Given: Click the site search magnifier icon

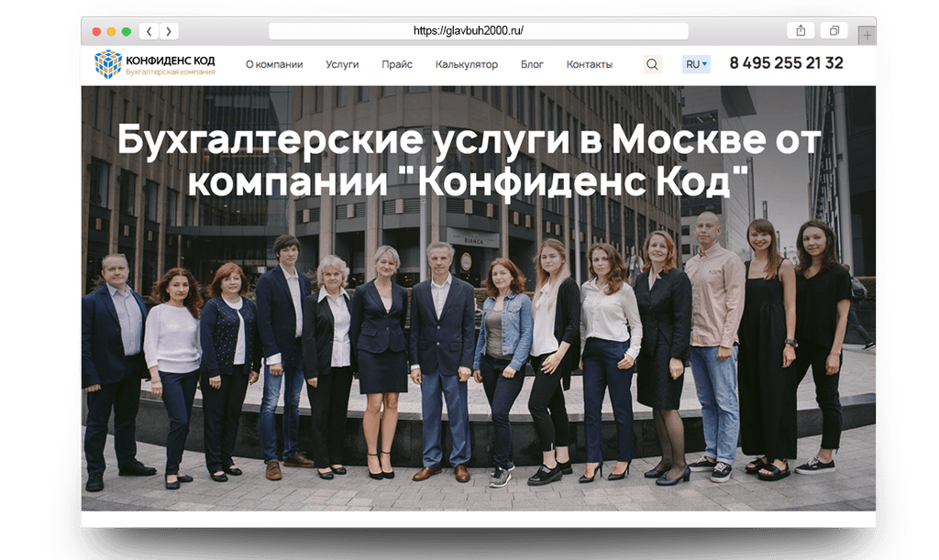Looking at the screenshot, I should coord(652,64).
